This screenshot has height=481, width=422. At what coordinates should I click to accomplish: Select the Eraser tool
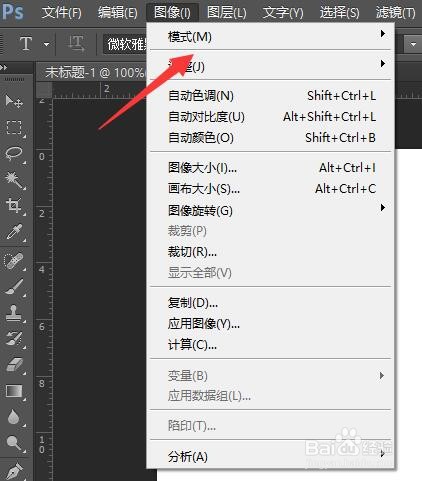point(14,365)
